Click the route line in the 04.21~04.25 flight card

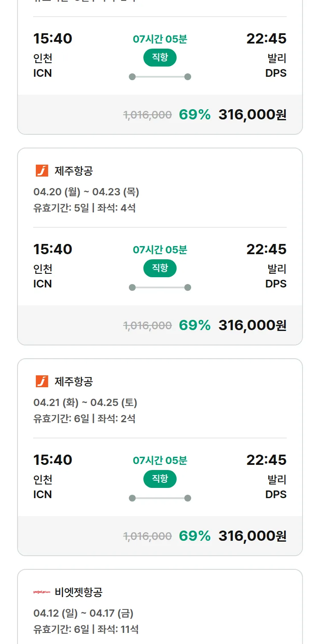pos(160,498)
